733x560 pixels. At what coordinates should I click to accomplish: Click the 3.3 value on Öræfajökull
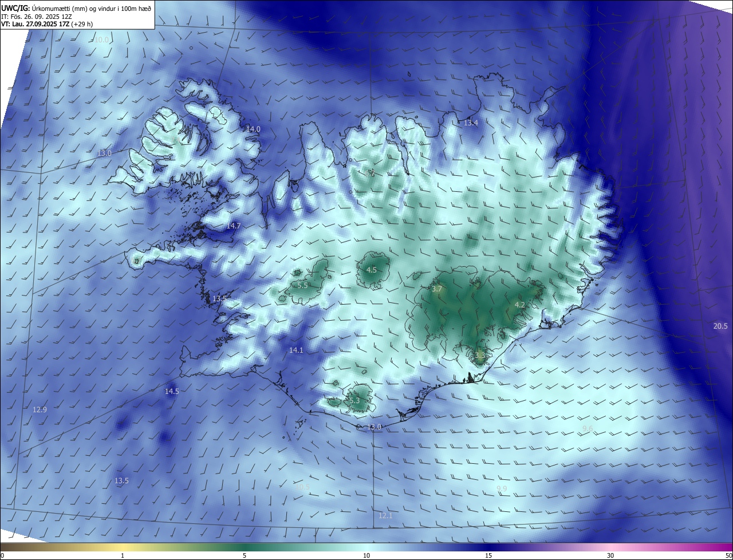click(x=480, y=356)
